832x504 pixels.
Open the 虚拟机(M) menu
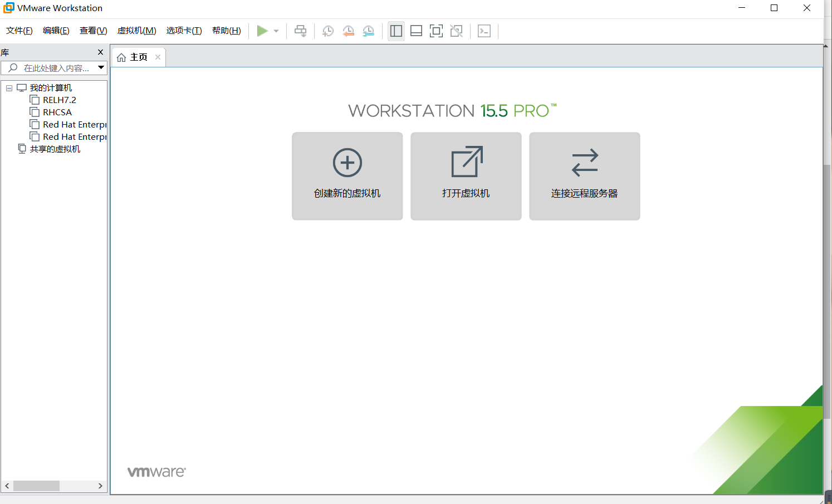tap(136, 31)
